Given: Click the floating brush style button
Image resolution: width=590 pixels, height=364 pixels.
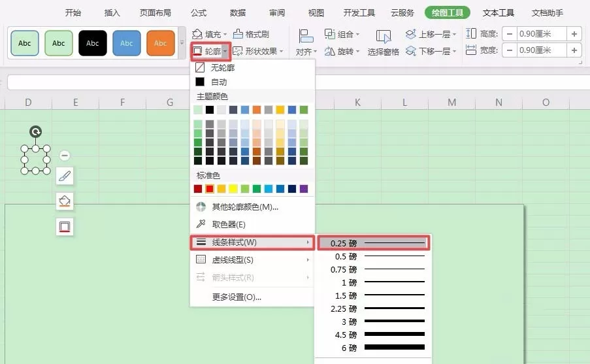Looking at the screenshot, I should (64, 176).
